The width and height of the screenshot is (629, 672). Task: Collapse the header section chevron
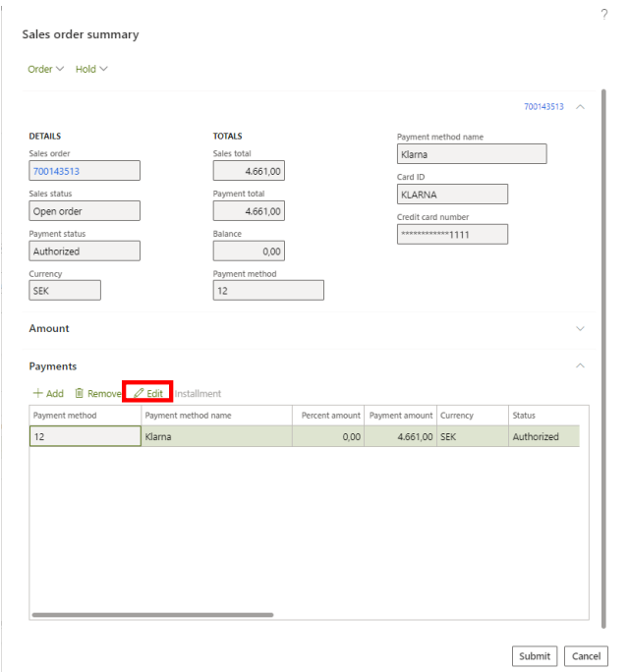(x=580, y=106)
